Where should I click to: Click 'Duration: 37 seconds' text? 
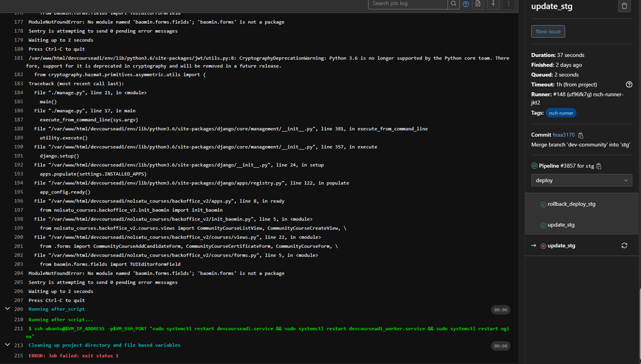pos(558,55)
